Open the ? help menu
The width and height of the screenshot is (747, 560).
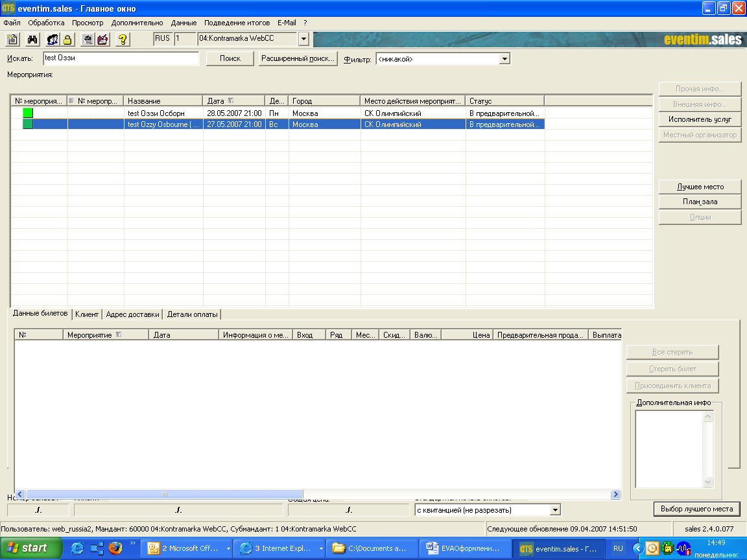[x=305, y=23]
